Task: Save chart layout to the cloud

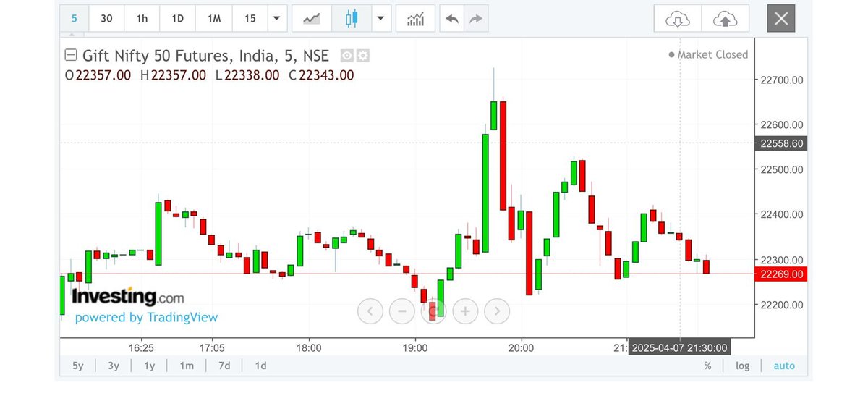Action: click(x=725, y=19)
